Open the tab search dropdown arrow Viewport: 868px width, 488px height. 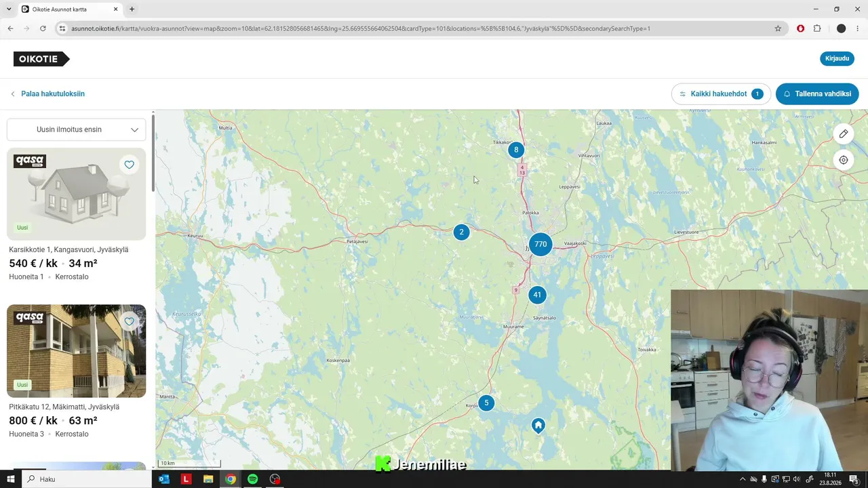point(9,9)
